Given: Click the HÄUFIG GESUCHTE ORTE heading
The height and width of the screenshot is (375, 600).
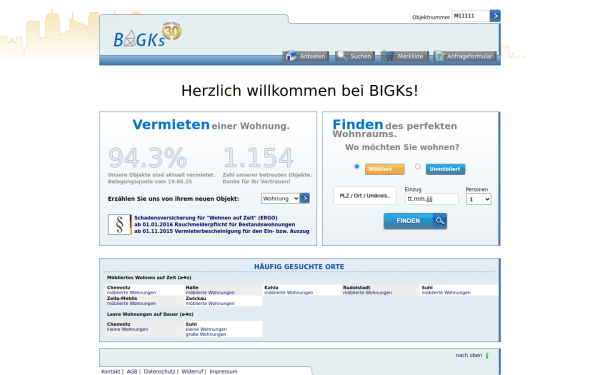Looking at the screenshot, I should 299,267.
